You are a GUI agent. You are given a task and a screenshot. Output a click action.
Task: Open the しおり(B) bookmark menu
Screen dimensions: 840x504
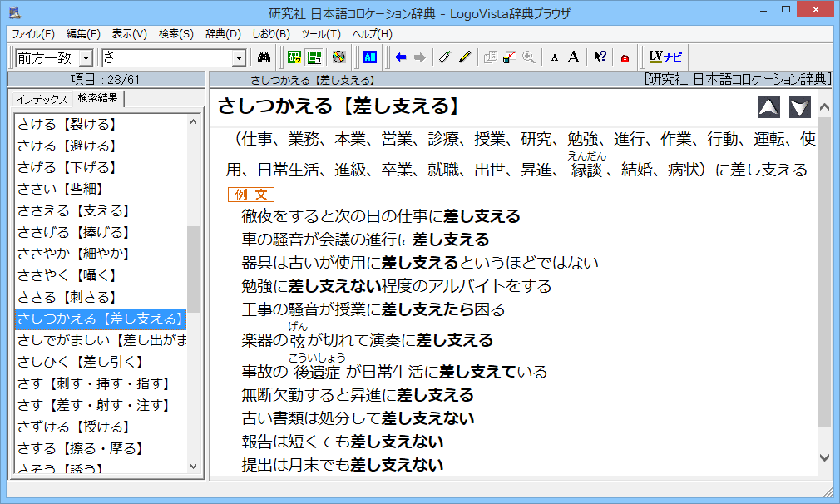click(x=270, y=34)
